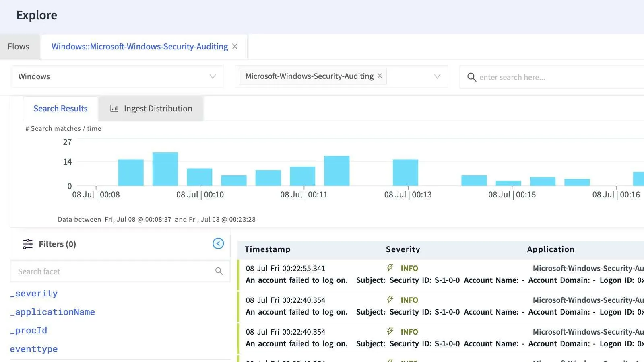Select the tallest histogram bar near 00:09
Viewport: 644px width, 362px height.
[x=165, y=169]
